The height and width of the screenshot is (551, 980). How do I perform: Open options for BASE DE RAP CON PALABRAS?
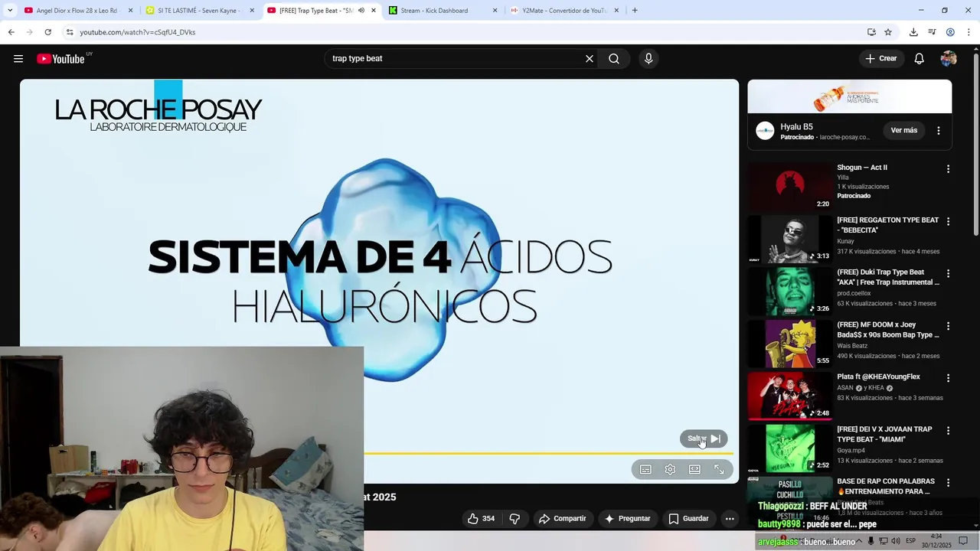tap(948, 483)
